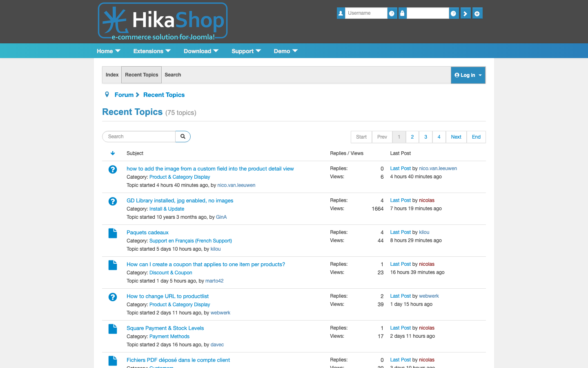The image size is (588, 368).
Task: Click the plus icon to register account
Action: pos(477,13)
